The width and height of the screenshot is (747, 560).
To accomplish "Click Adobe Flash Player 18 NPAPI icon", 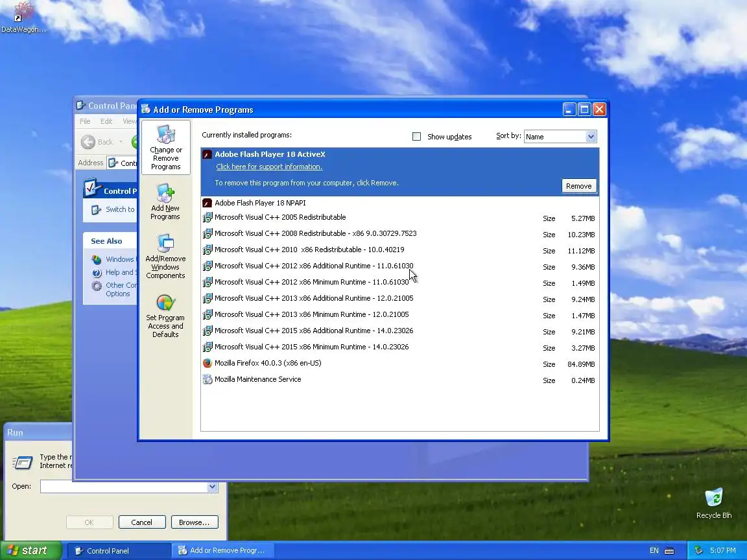I will [207, 203].
